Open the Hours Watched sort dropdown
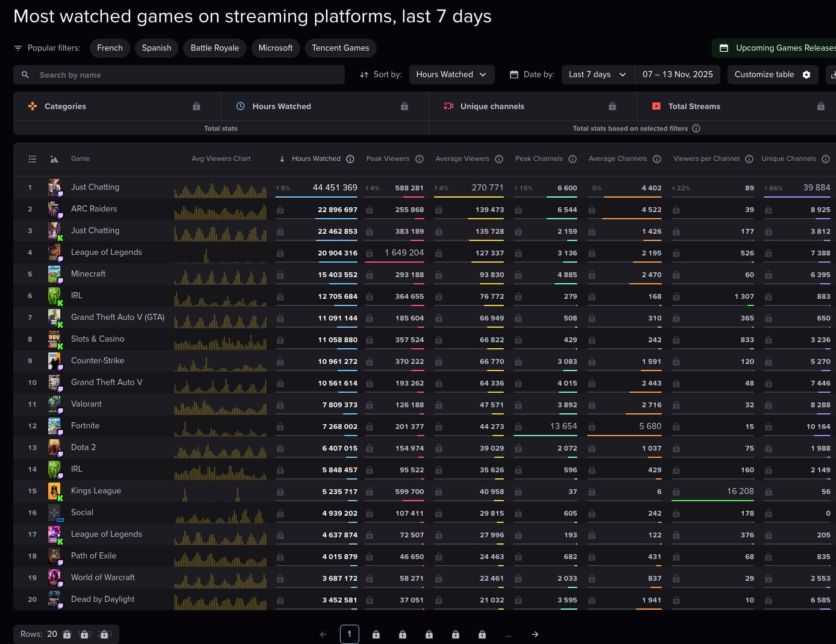836x644 pixels. pyautogui.click(x=451, y=75)
